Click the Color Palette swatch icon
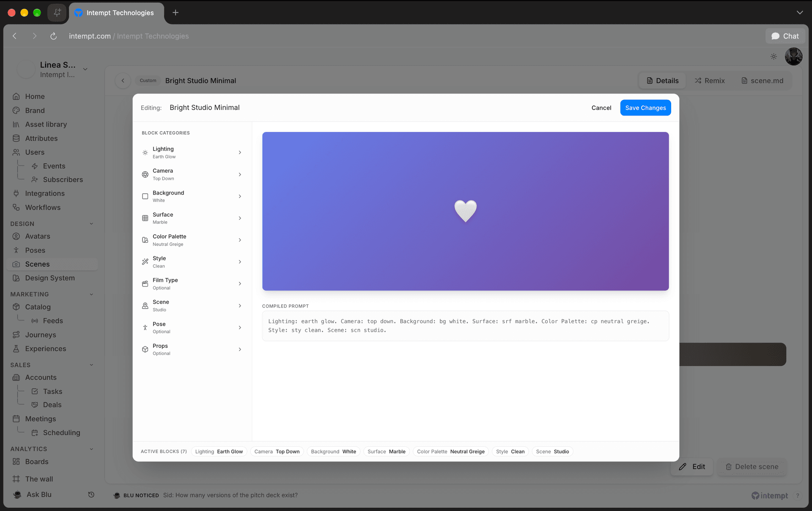 [x=145, y=240]
